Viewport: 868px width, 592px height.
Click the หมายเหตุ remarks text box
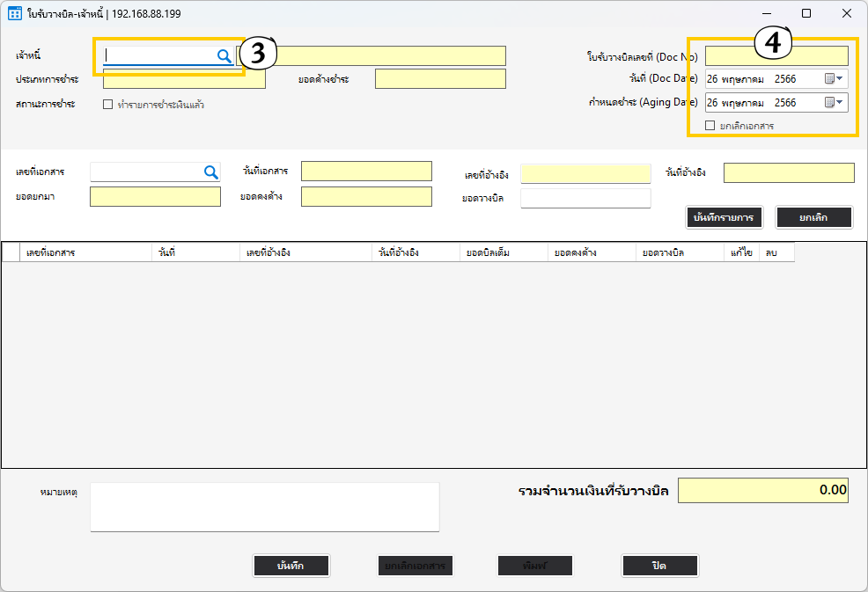coord(264,507)
